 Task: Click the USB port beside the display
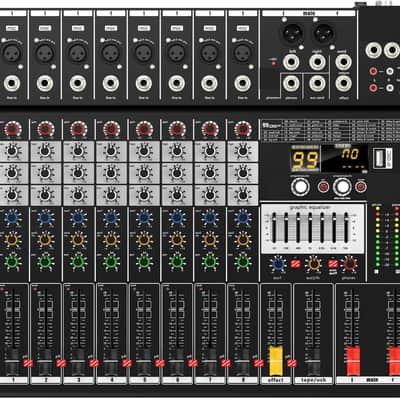pos(380,159)
